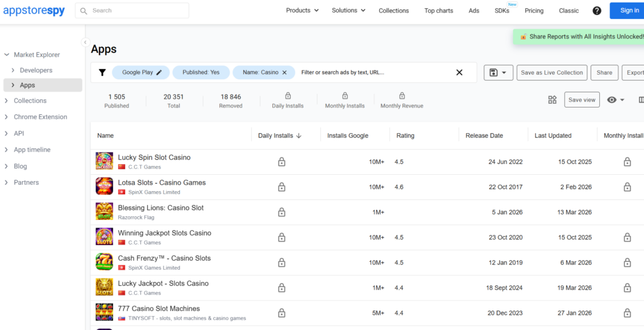Sort by the Rating column header

[406, 135]
